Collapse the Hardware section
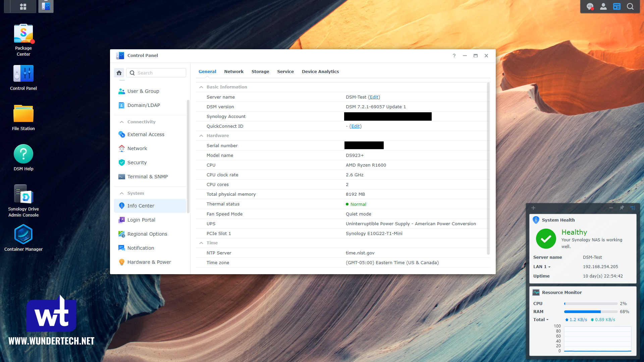The image size is (644, 362). pyautogui.click(x=201, y=136)
